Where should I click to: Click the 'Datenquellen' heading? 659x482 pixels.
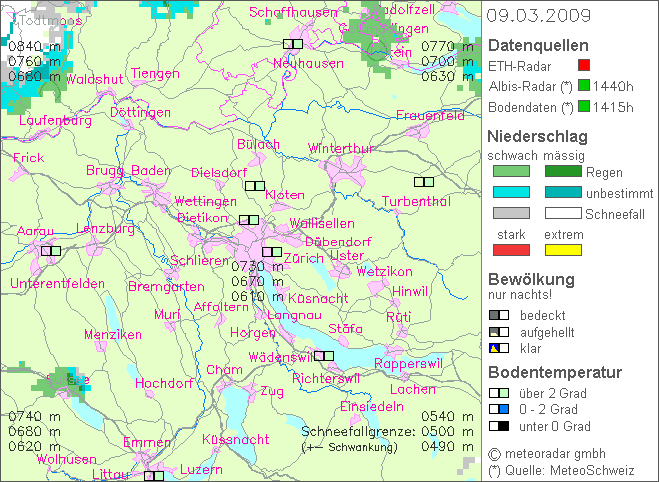[x=538, y=45]
